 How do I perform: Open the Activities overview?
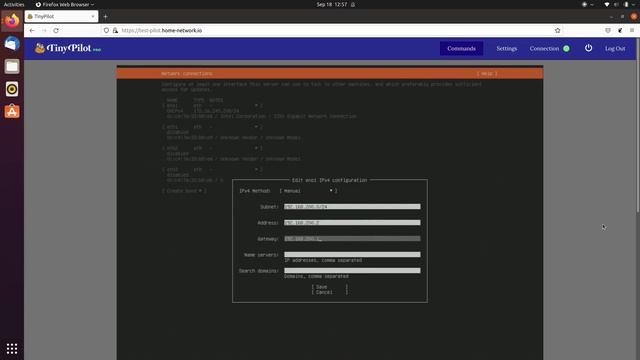click(14, 4)
